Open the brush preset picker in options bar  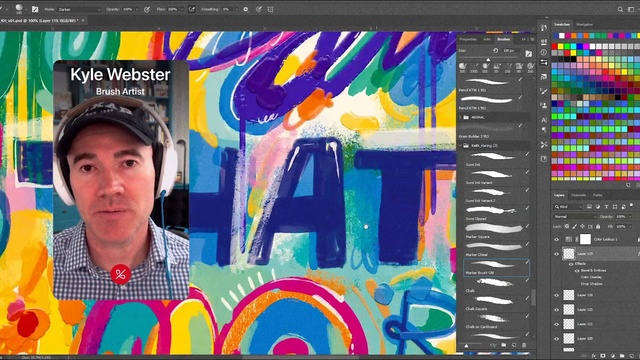[19, 9]
